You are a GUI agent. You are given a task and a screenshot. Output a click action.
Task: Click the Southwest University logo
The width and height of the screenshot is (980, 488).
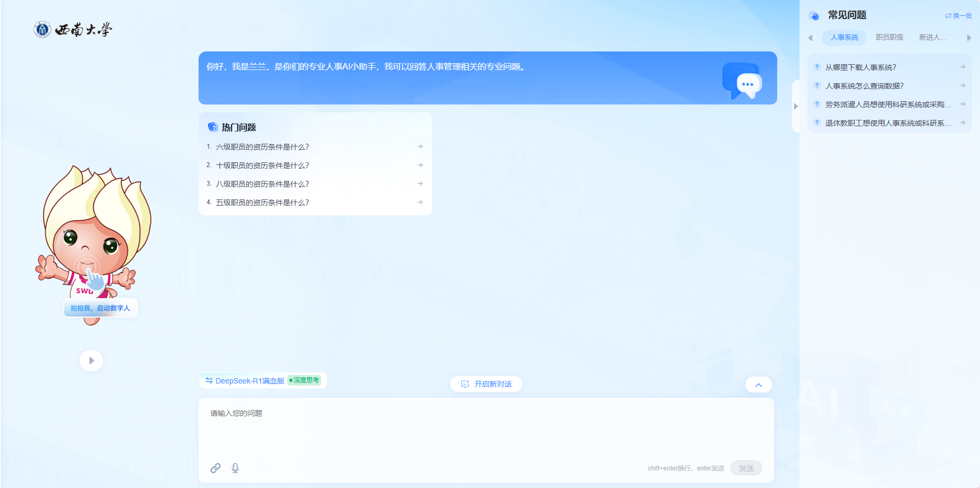coord(73,30)
